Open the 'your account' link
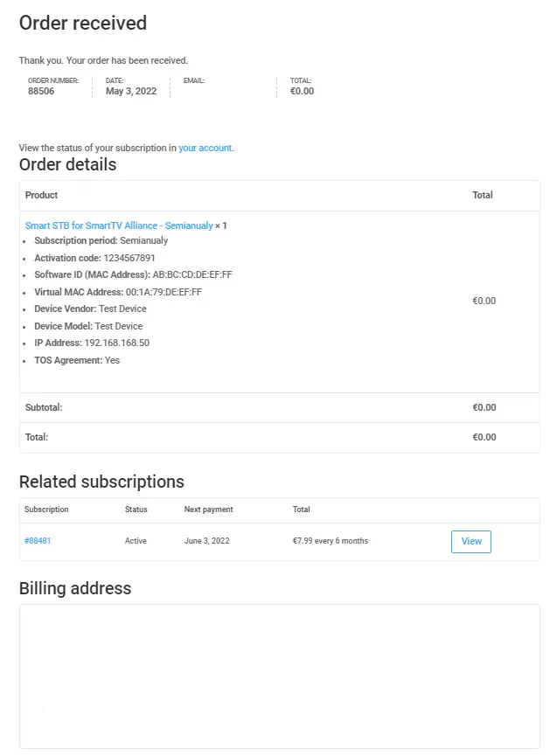 click(x=205, y=148)
